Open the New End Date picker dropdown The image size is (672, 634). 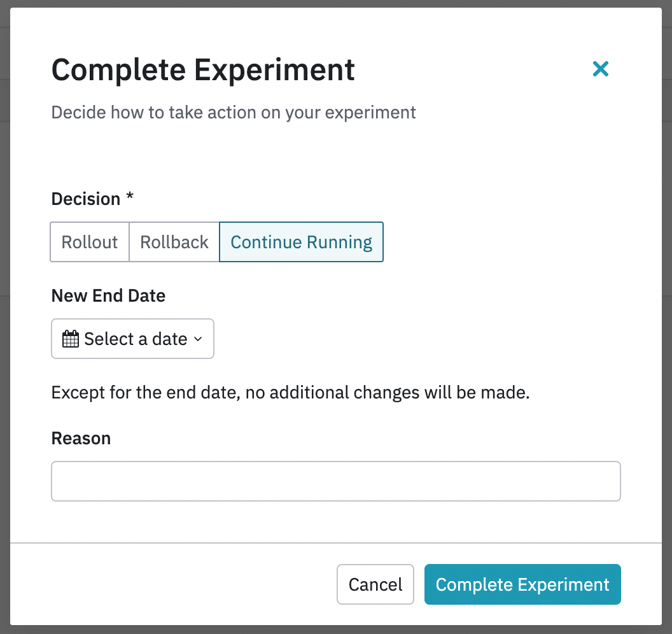[x=132, y=339]
